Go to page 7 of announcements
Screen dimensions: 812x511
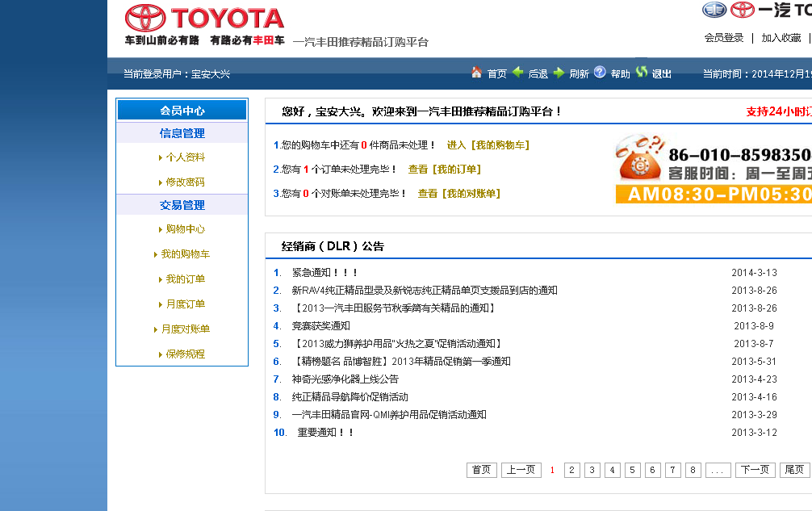(x=672, y=470)
